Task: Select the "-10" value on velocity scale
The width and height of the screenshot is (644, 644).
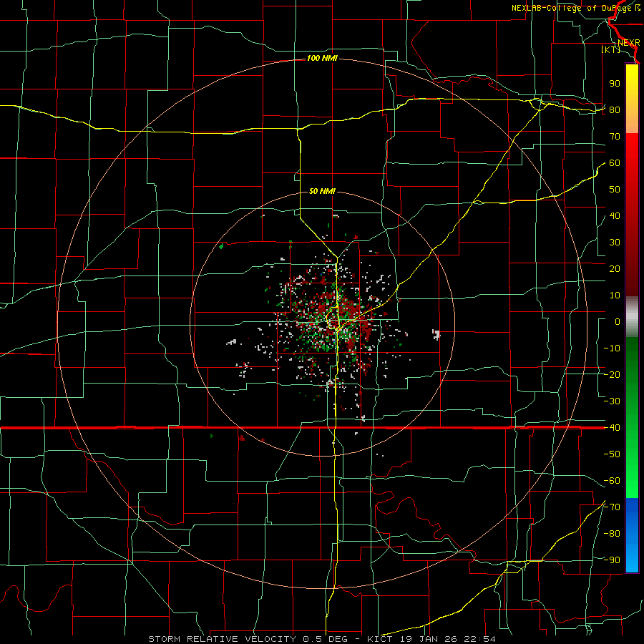Action: pos(612,348)
